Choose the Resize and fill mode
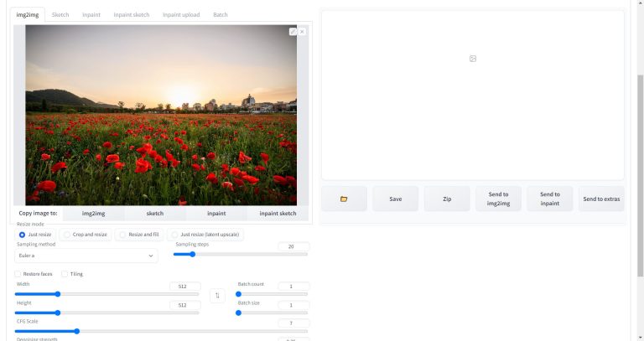 coord(122,235)
